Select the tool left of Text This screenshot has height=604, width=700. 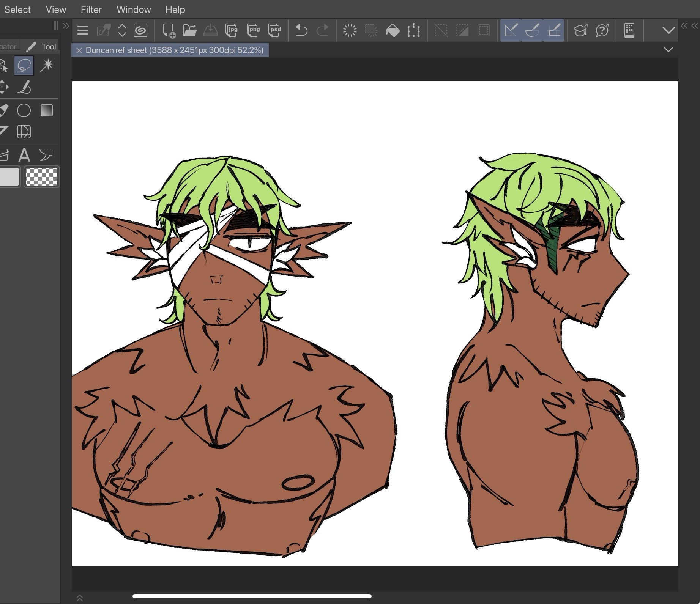(x=4, y=155)
